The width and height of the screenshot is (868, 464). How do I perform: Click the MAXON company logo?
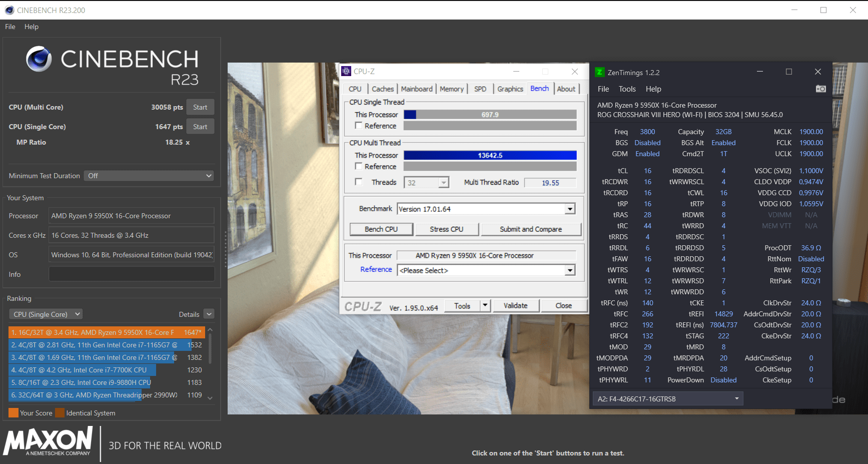click(x=48, y=441)
